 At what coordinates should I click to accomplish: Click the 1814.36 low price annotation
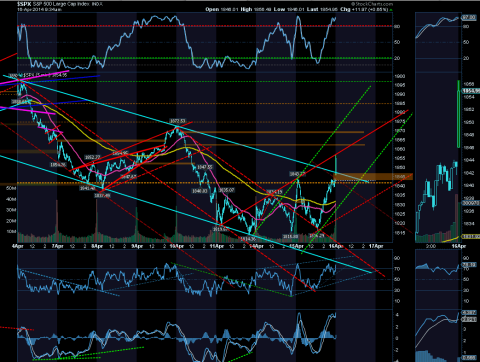coord(248,239)
